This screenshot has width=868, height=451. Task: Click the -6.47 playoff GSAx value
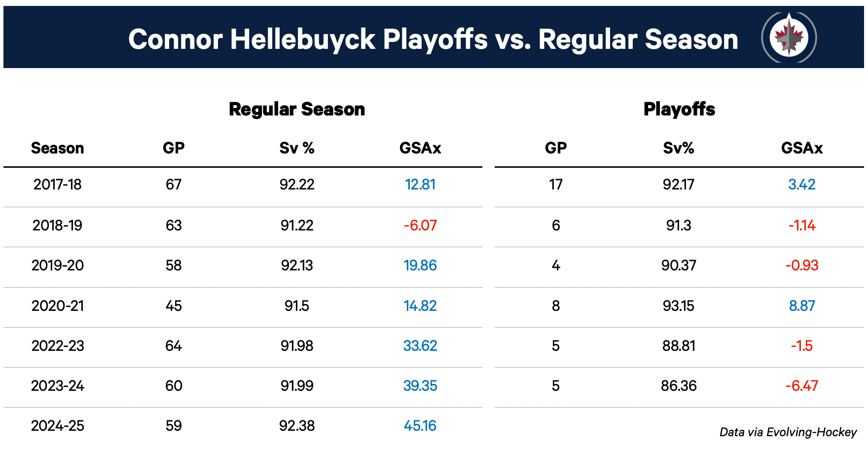[802, 385]
